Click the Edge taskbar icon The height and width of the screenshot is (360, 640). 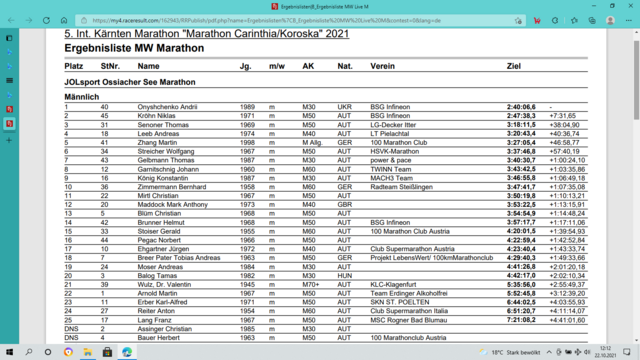coord(127,352)
